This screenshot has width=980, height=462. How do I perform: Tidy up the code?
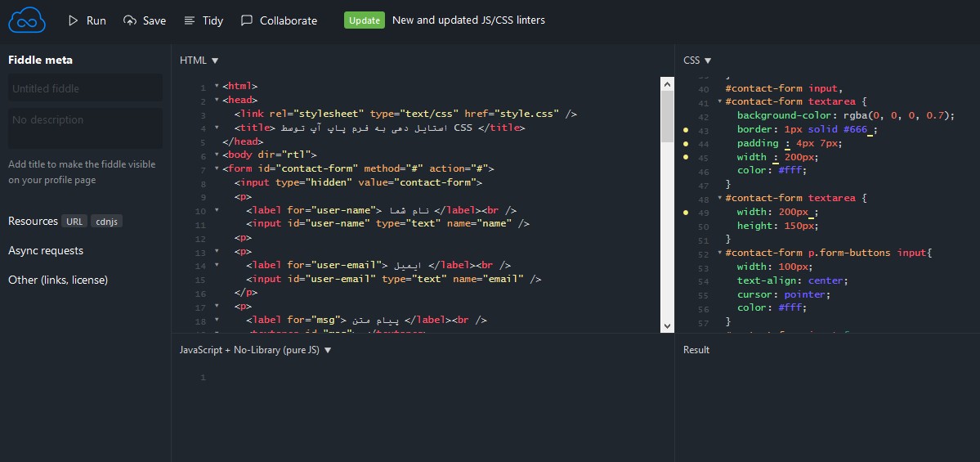[204, 20]
